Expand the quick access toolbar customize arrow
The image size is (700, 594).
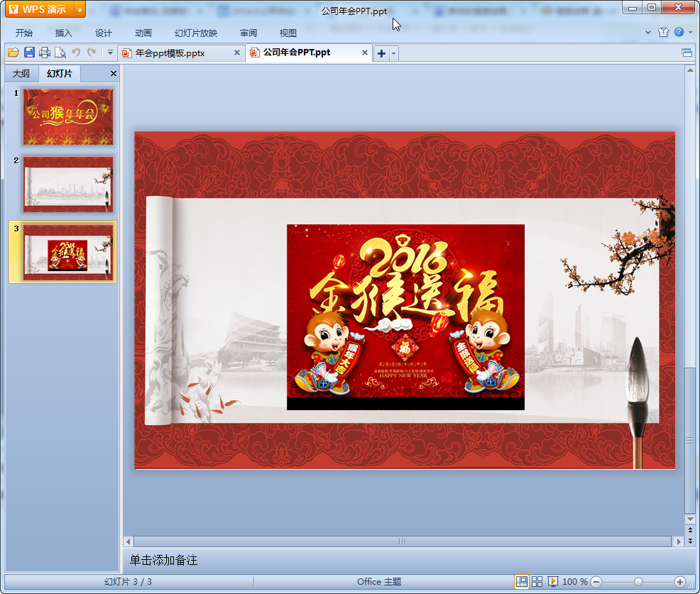[x=110, y=53]
